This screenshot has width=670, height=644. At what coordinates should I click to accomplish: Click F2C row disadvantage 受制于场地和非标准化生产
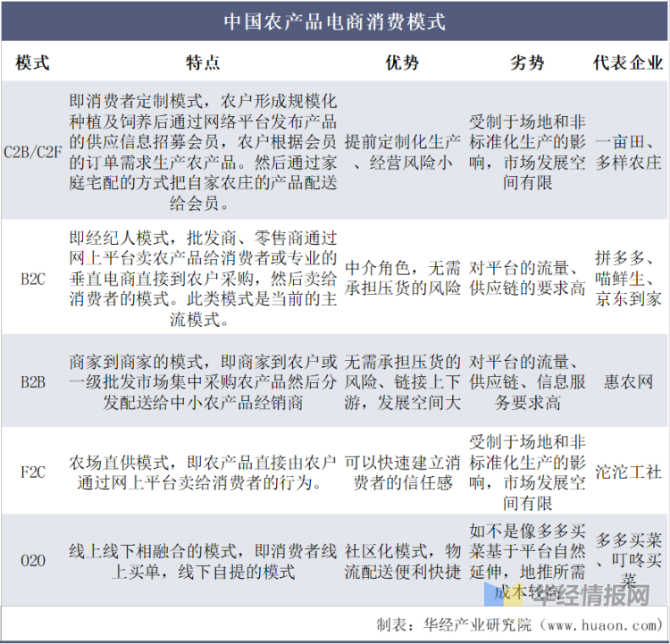pyautogui.click(x=527, y=473)
